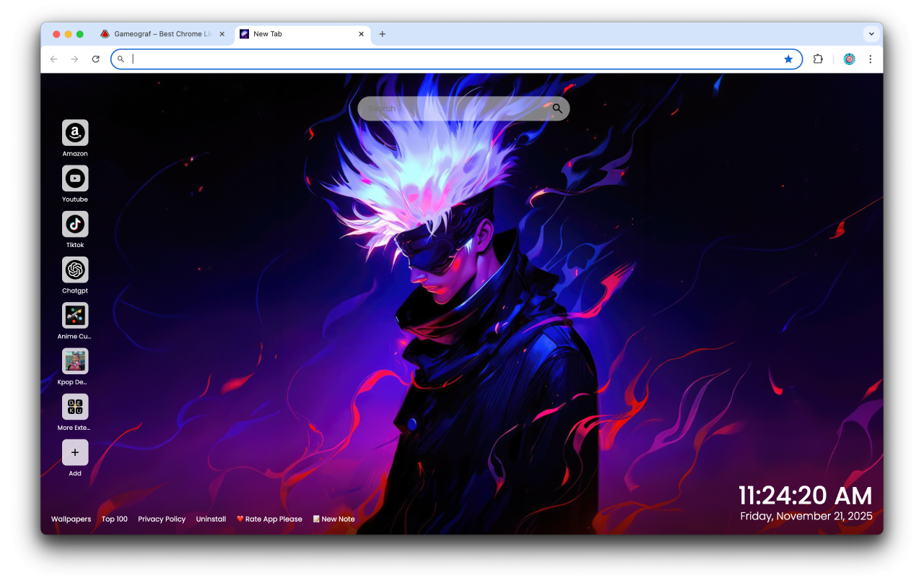Viewport: 924px width, 578px height.
Task: Click the Uninstall link
Action: coord(211,519)
